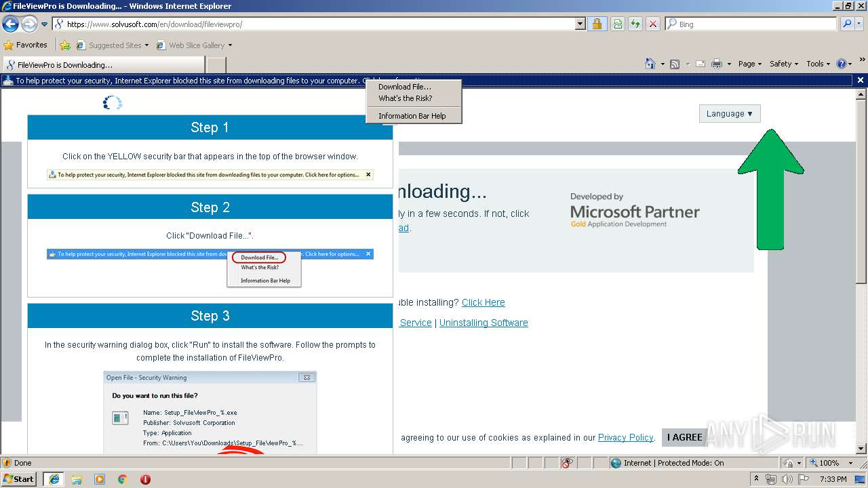Refresh the page with the Refresh icon
This screenshot has width=868, height=488.
click(635, 24)
